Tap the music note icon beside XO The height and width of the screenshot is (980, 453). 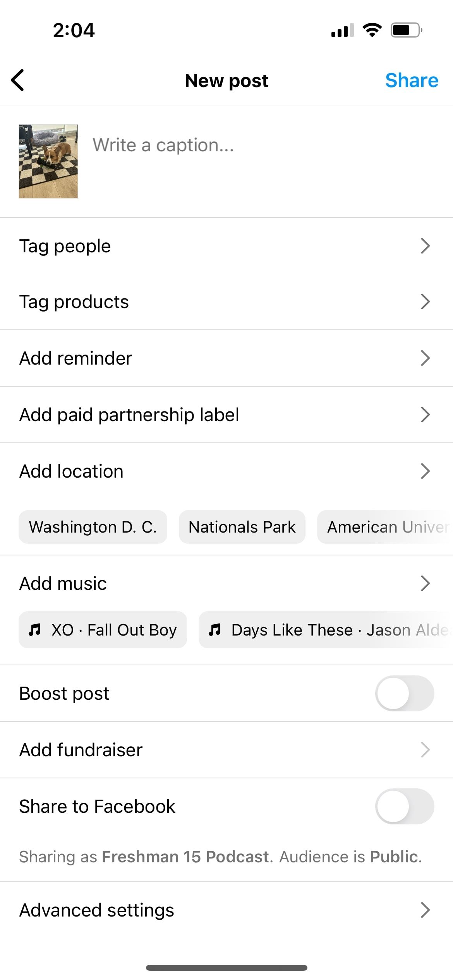pos(35,630)
